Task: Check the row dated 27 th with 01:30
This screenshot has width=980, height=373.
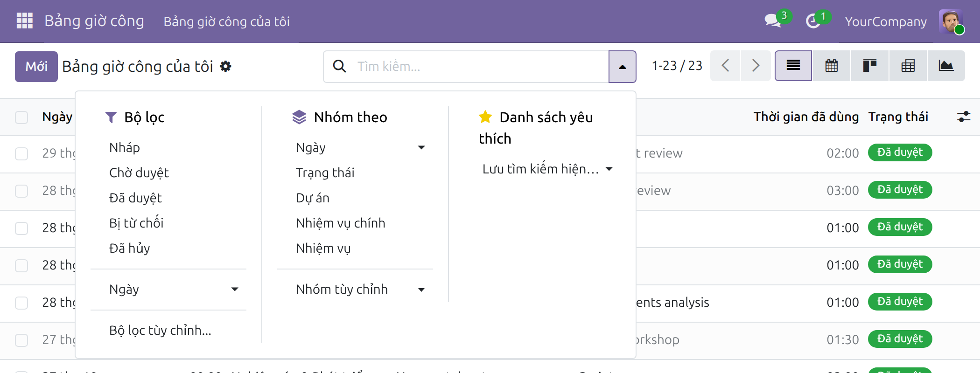Action: pyautogui.click(x=21, y=340)
